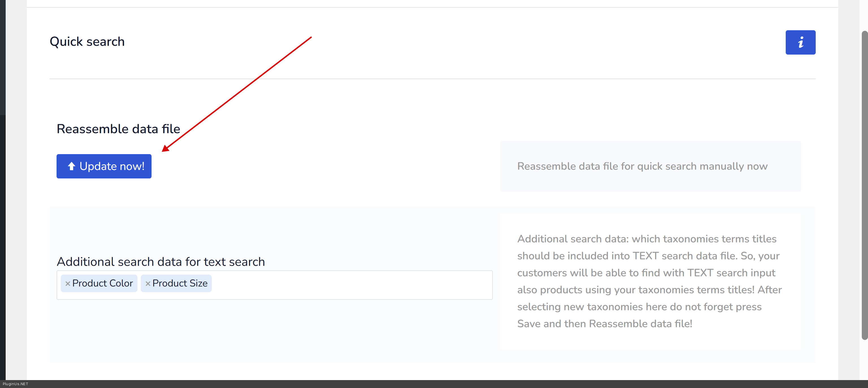Click the Reassemble data file description box
The height and width of the screenshot is (388, 868).
coord(650,166)
